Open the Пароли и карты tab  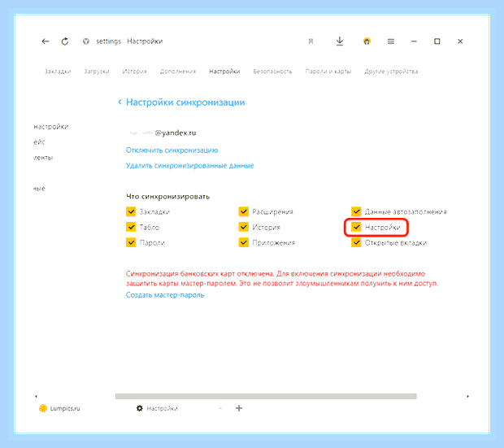tap(328, 72)
